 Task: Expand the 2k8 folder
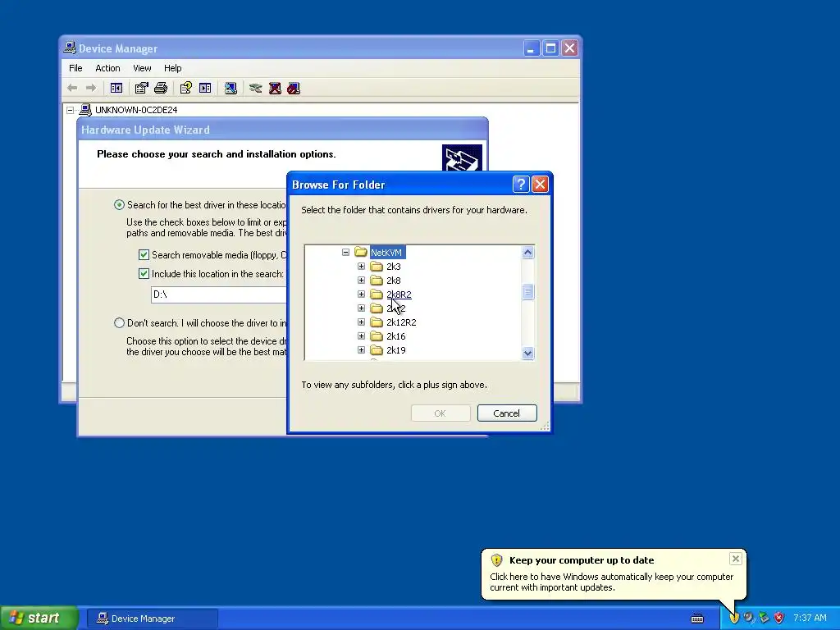coord(361,281)
